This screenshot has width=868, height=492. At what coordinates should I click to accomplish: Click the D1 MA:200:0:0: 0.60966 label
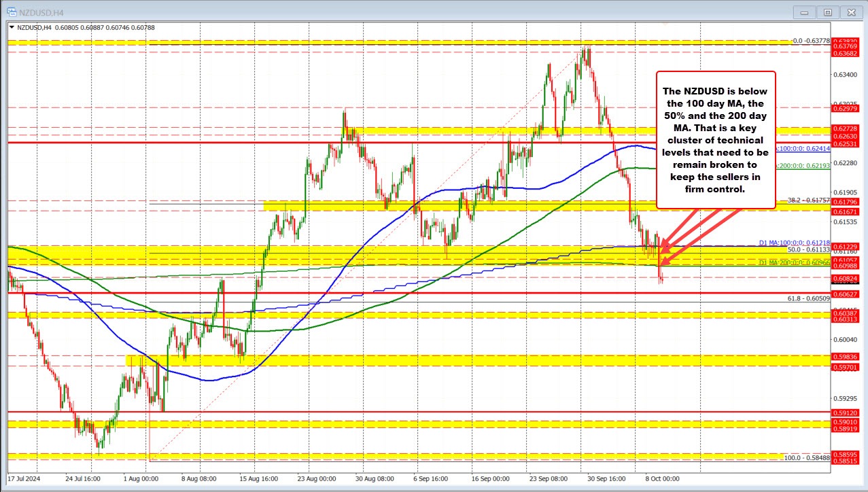794,262
